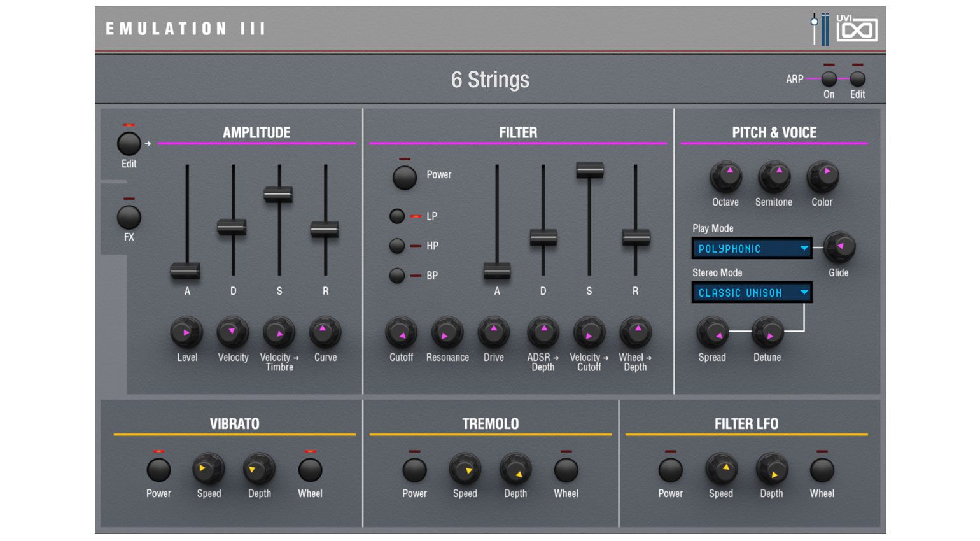This screenshot has width=980, height=541.
Task: Open the Stereo Mode Classic Unison dropdown
Action: (x=752, y=292)
